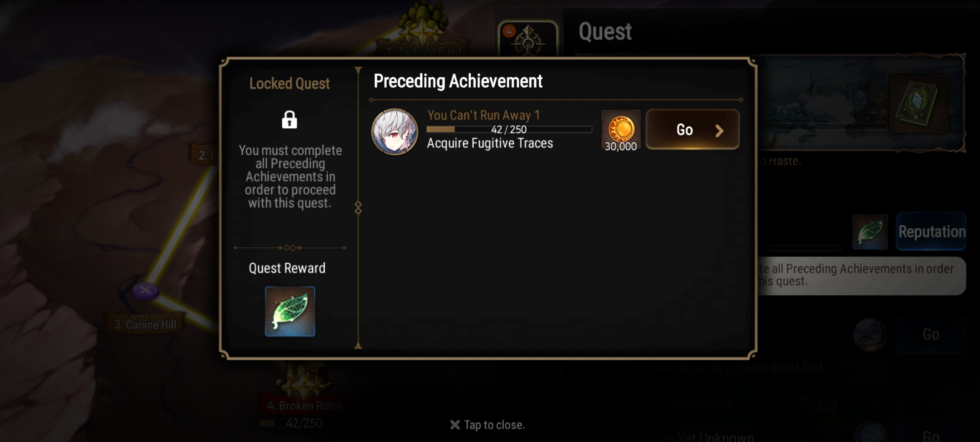Tap the chevron arrow on the Go button
This screenshot has height=442, width=980.
[x=719, y=131]
